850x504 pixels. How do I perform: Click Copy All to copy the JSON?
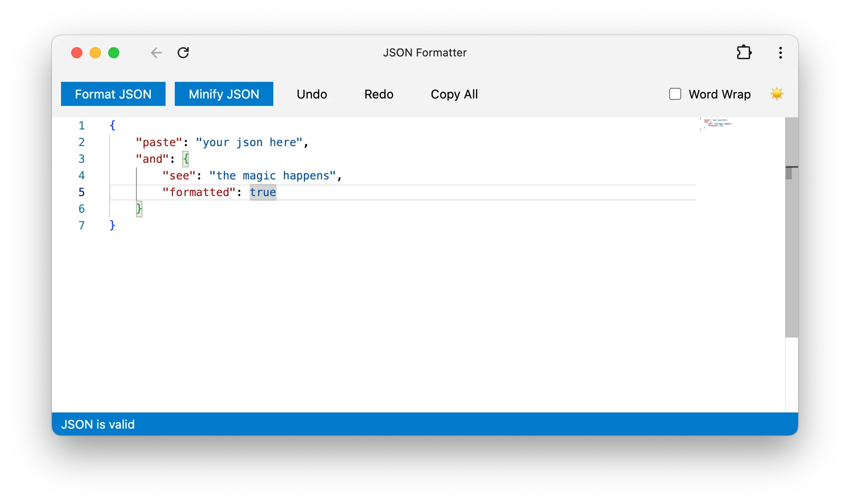[454, 94]
